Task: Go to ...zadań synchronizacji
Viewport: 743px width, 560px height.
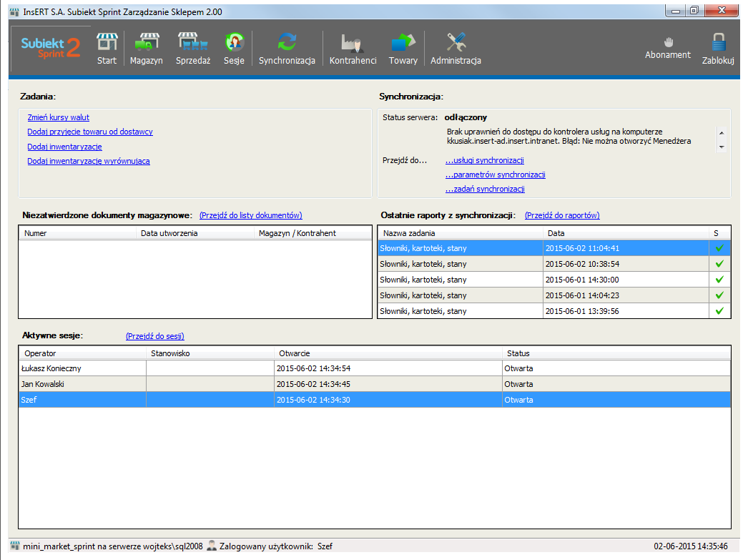Action: pos(485,189)
